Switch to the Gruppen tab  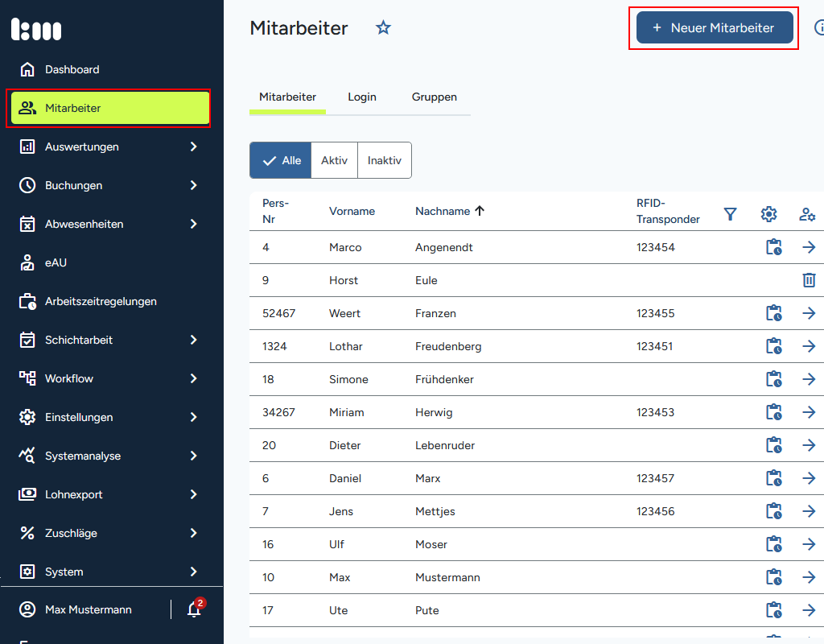click(434, 97)
